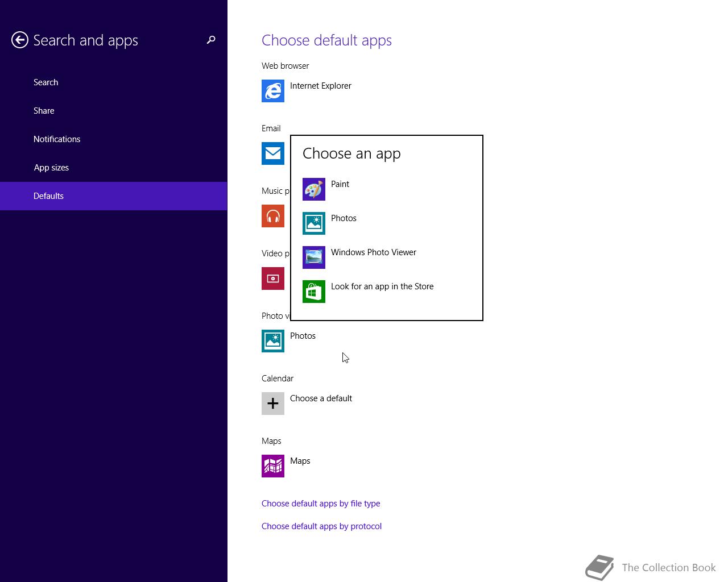
Task: Click the Video player icon
Action: pyautogui.click(x=273, y=278)
